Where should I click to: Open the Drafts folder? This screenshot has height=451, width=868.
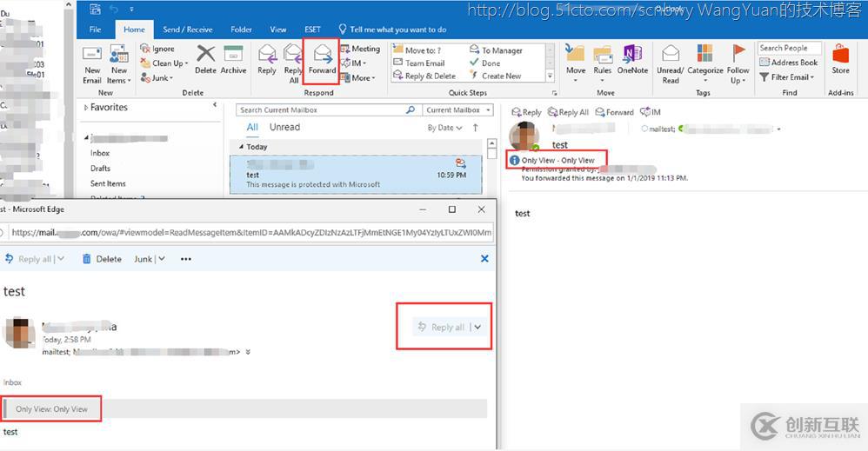(x=100, y=169)
